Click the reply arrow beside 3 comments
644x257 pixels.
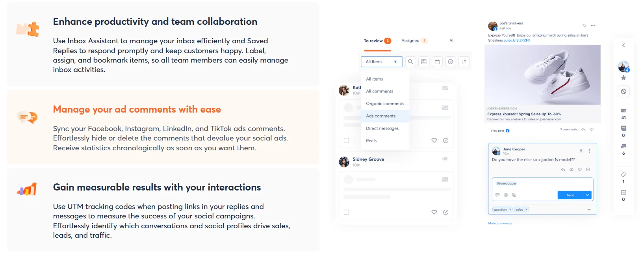pyautogui.click(x=583, y=129)
